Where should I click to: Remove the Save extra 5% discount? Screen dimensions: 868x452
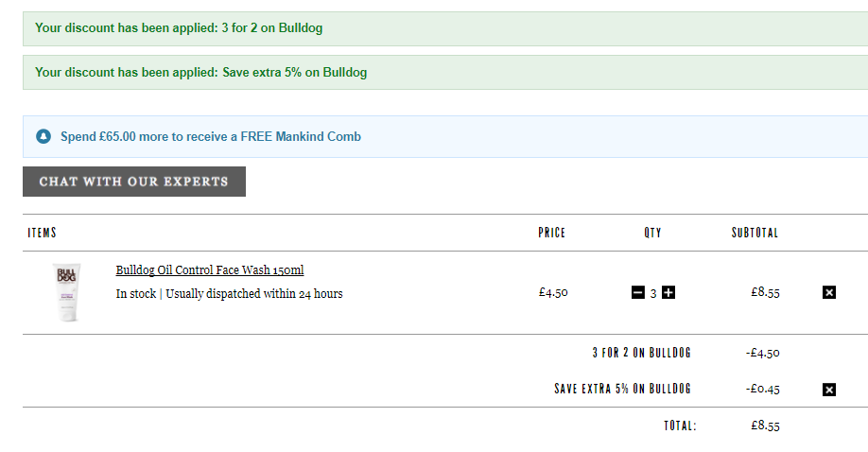coord(828,390)
